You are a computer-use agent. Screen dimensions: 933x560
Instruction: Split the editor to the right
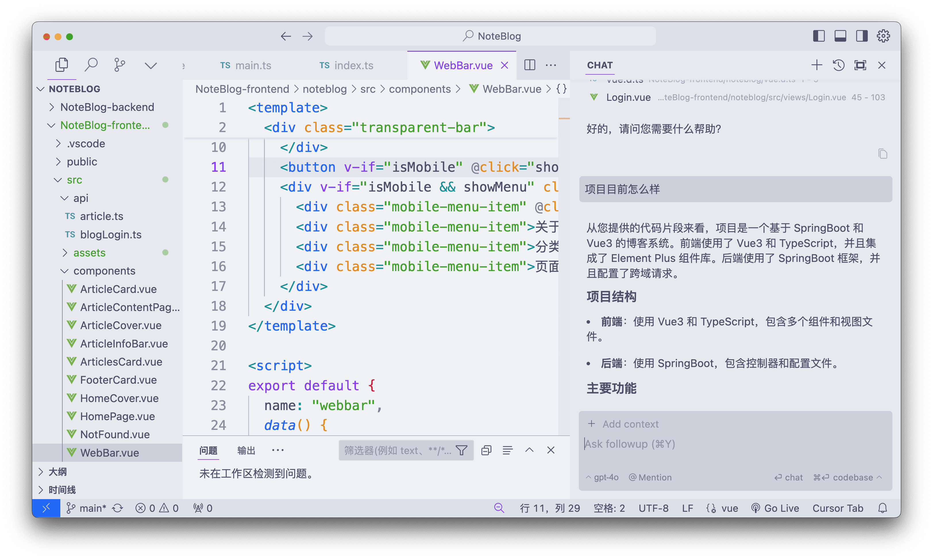(x=529, y=65)
